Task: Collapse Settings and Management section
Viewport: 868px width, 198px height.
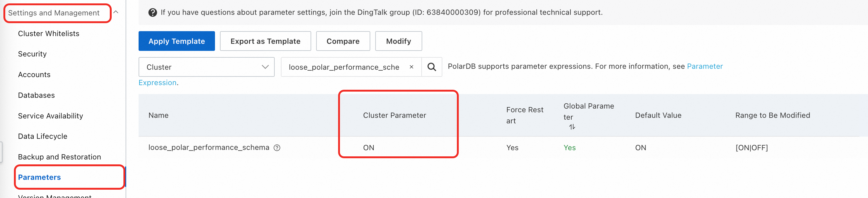Action: point(116,12)
